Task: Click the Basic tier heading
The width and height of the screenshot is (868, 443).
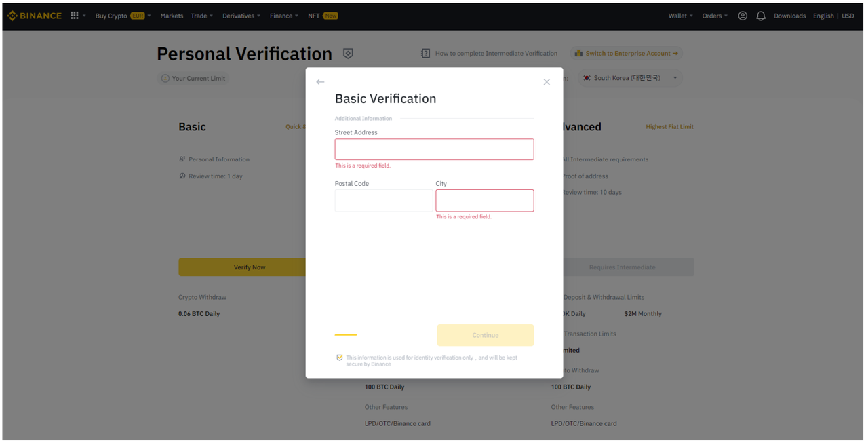Action: 192,127
